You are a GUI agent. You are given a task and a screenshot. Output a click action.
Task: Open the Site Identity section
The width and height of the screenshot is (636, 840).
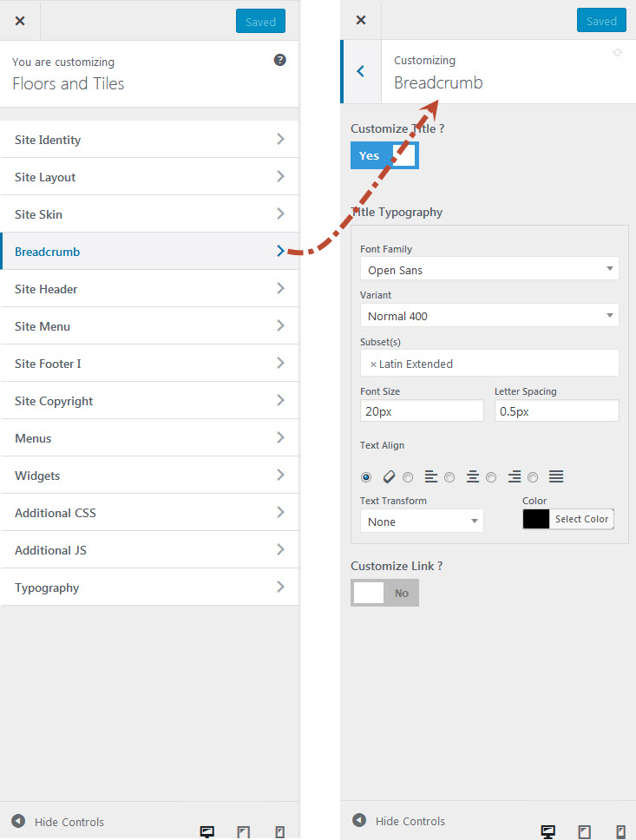point(149,140)
